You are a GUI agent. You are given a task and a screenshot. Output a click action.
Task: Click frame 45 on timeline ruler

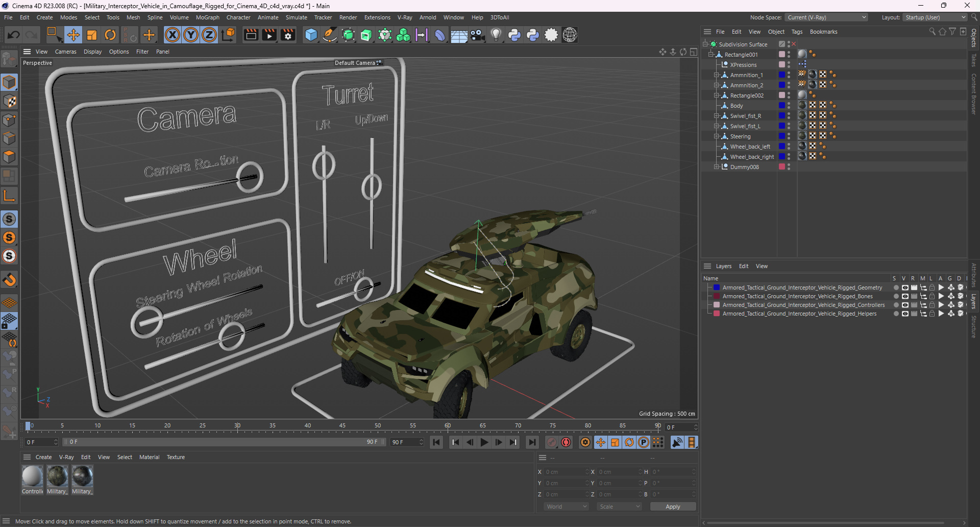[x=342, y=425]
